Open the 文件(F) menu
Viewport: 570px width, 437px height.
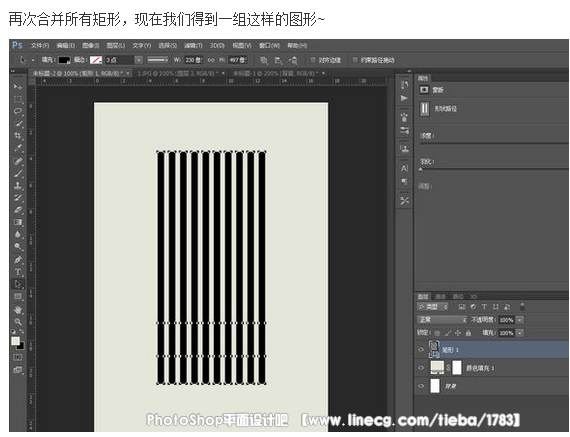tap(40, 46)
